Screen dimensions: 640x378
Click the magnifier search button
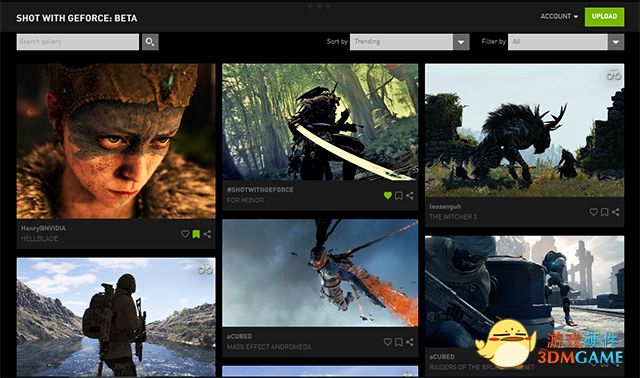coord(150,42)
